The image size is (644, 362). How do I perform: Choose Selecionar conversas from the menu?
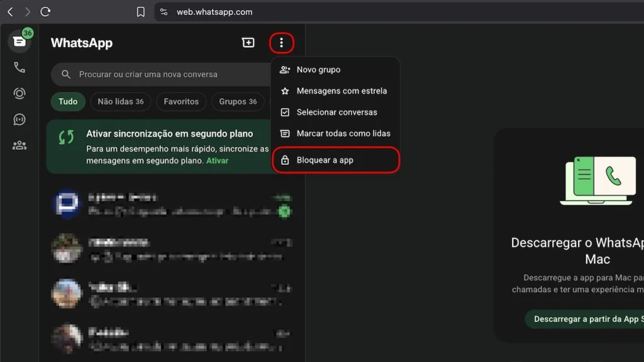pos(336,112)
